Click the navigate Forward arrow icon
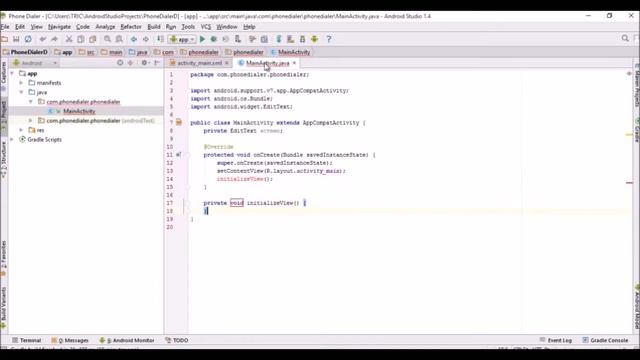Image resolution: width=640 pixels, height=360 pixels. click(x=146, y=39)
